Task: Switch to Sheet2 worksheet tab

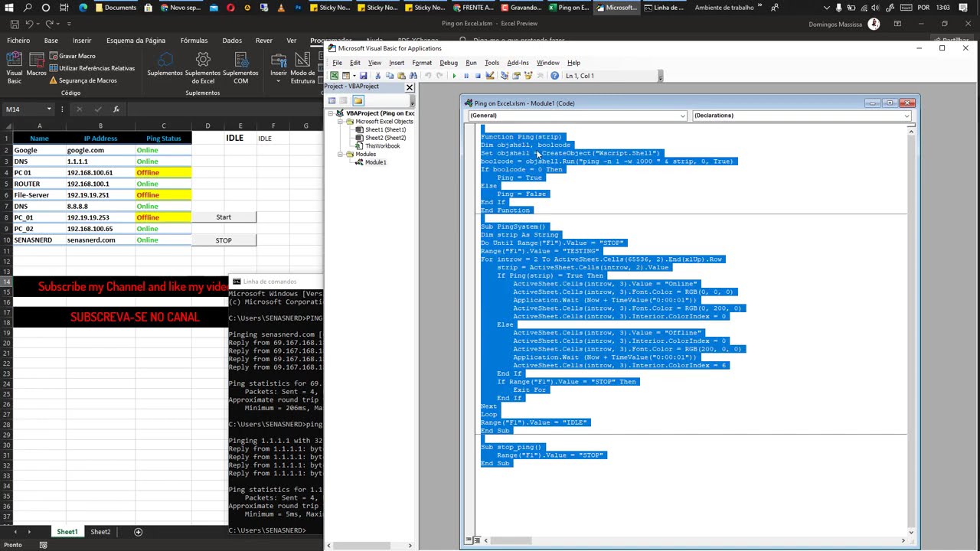Action: 100,532
